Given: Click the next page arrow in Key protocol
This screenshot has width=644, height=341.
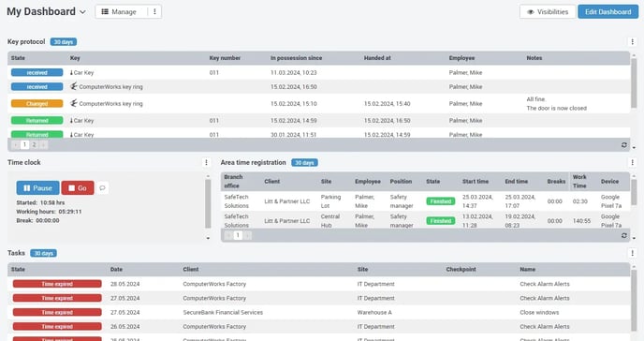Looking at the screenshot, I should coord(44,144).
